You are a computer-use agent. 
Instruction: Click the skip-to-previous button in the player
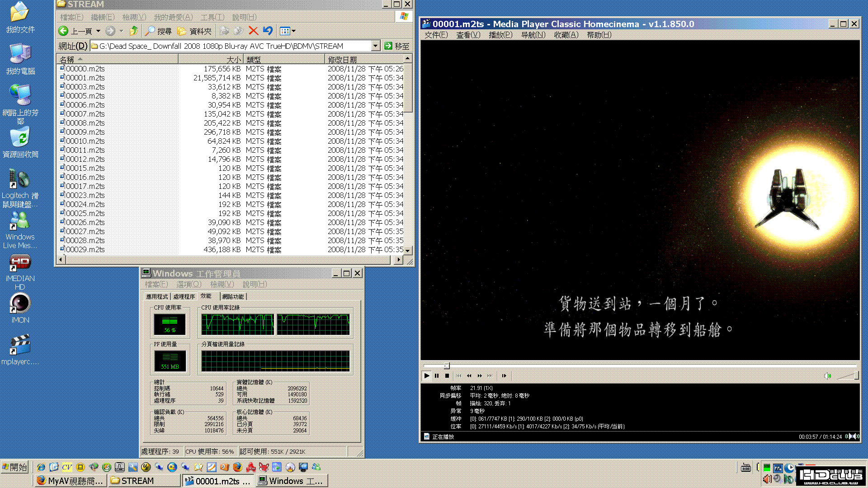tap(459, 375)
